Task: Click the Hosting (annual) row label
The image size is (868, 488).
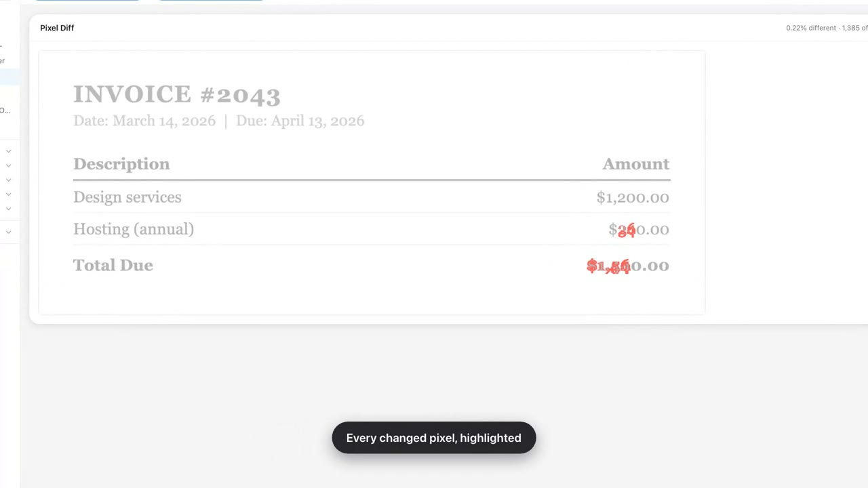Action: [x=134, y=230]
